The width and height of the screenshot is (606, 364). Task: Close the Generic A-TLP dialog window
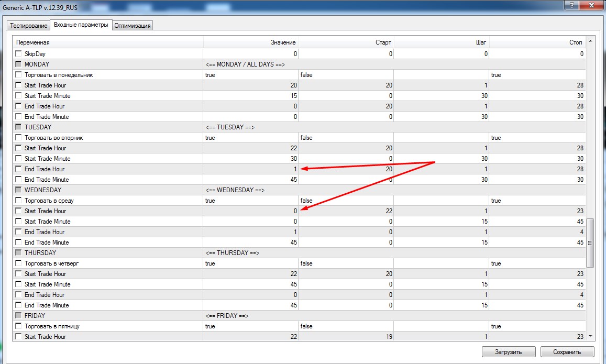click(591, 5)
